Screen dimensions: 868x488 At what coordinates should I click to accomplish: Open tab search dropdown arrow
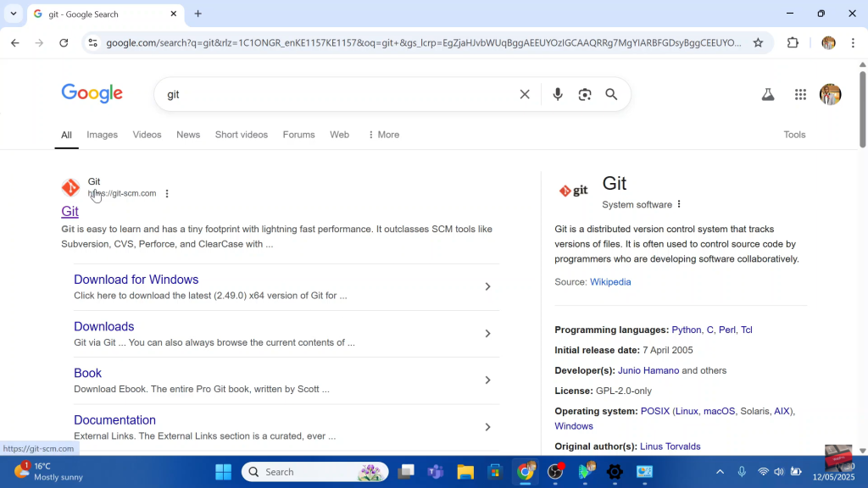(14, 14)
